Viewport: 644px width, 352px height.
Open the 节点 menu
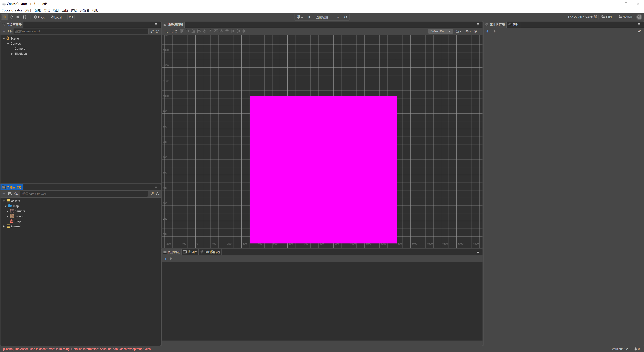(47, 10)
